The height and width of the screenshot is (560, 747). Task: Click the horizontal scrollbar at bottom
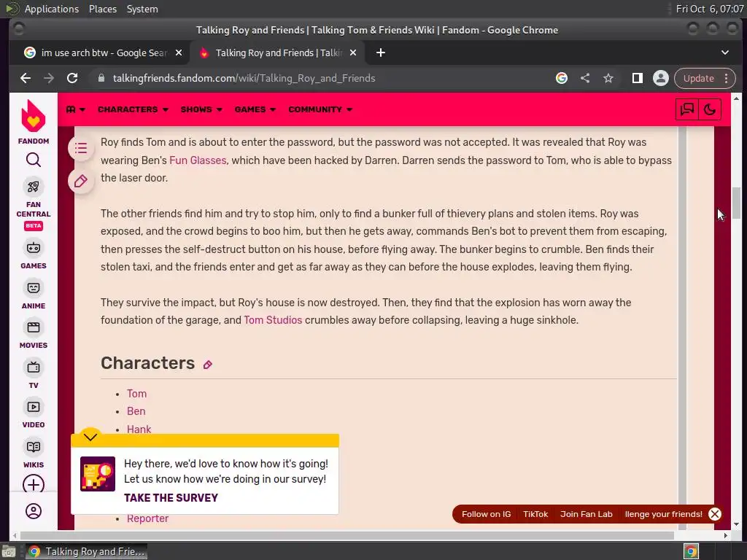click(347, 536)
